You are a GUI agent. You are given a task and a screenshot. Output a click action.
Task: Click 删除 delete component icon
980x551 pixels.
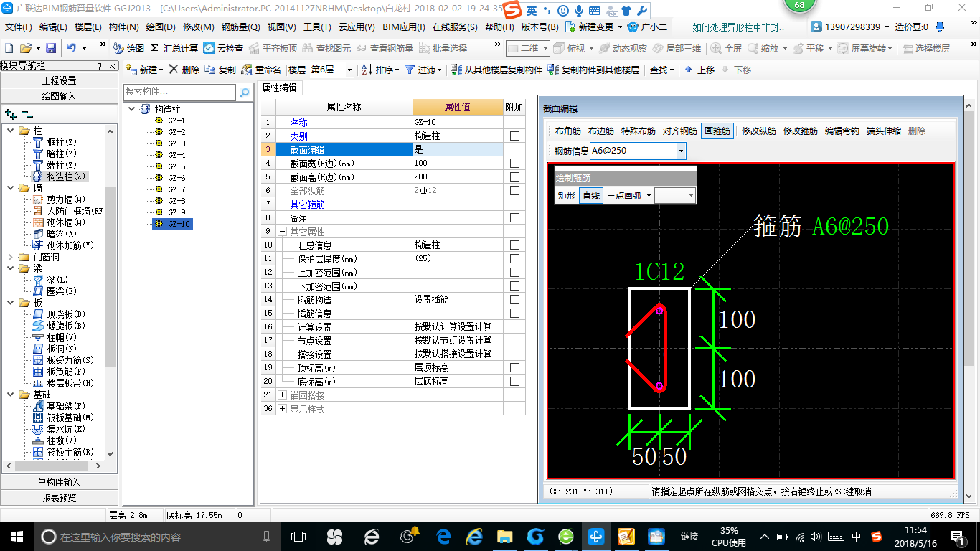[x=184, y=70]
